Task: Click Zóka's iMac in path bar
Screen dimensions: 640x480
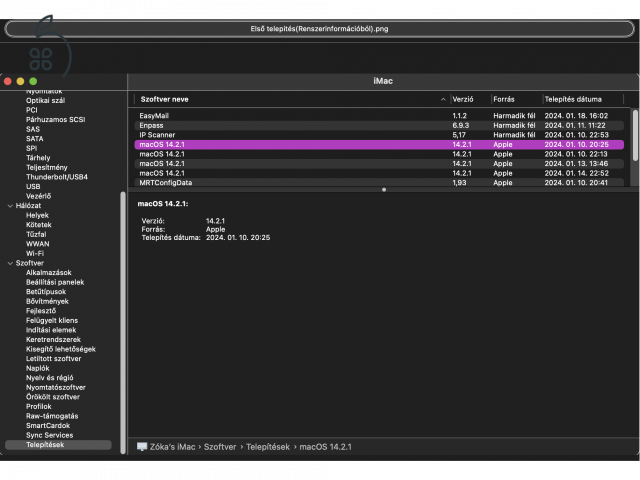Action: tap(172, 447)
